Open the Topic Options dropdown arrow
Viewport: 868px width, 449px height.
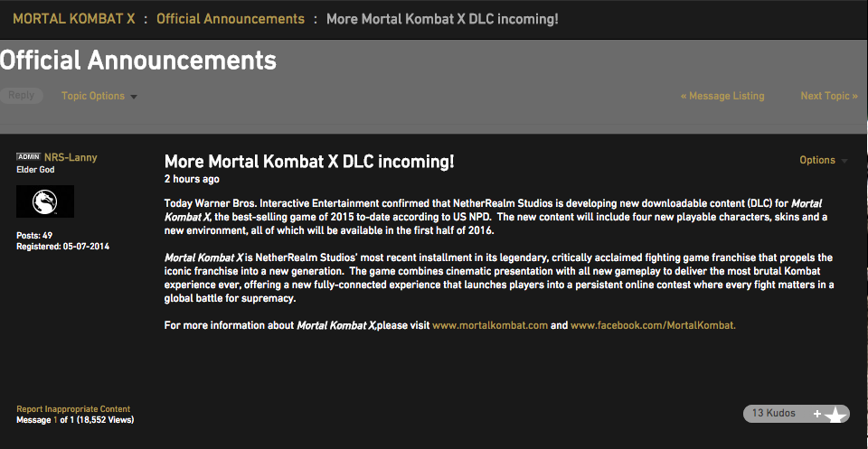tap(134, 97)
